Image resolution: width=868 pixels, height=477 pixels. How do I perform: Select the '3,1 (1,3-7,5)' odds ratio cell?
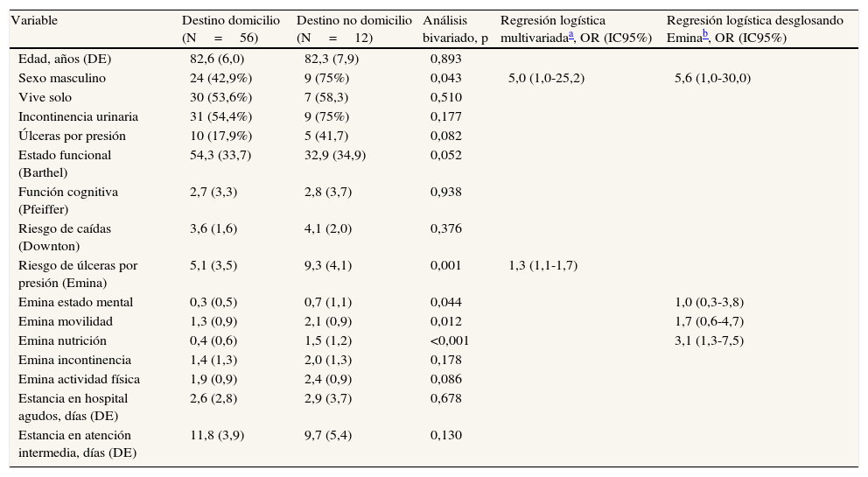coord(709,340)
